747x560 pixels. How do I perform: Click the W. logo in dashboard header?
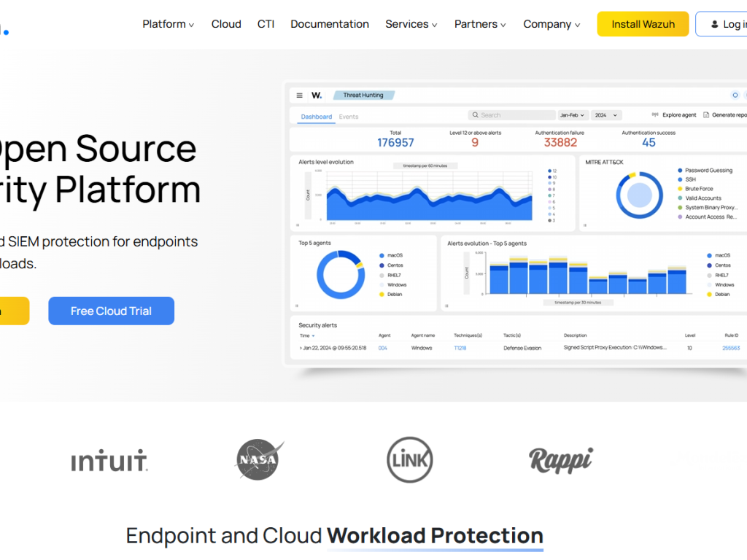pyautogui.click(x=317, y=96)
